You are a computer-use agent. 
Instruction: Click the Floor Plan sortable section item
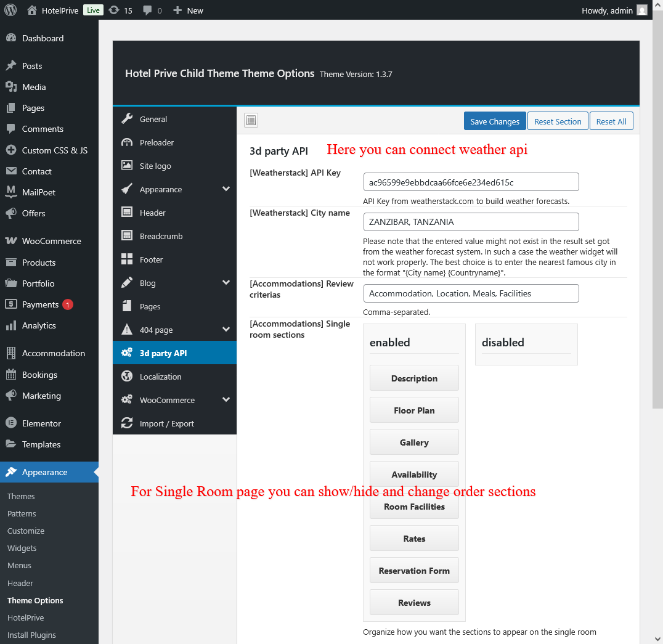click(414, 410)
